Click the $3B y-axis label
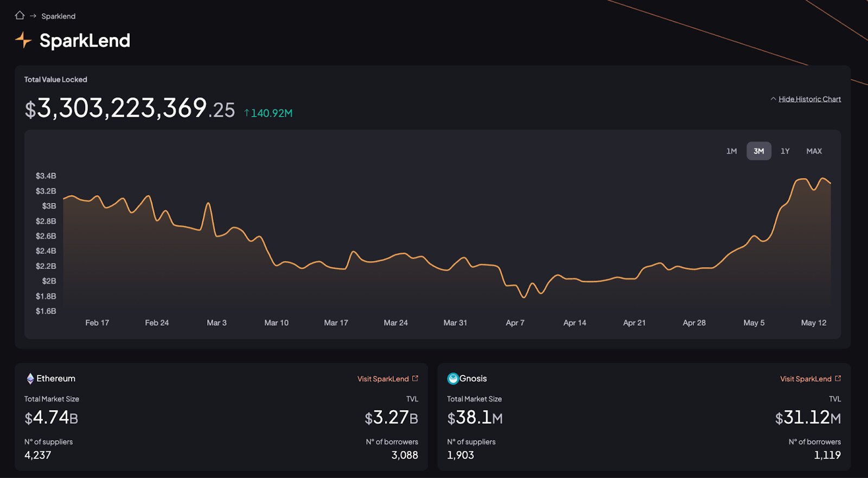868x478 pixels. coord(49,206)
